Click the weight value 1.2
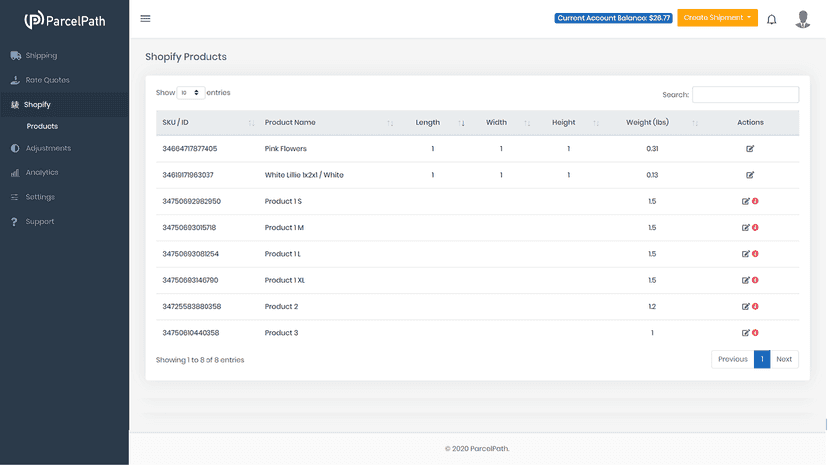This screenshot has height=466, width=828. click(652, 307)
